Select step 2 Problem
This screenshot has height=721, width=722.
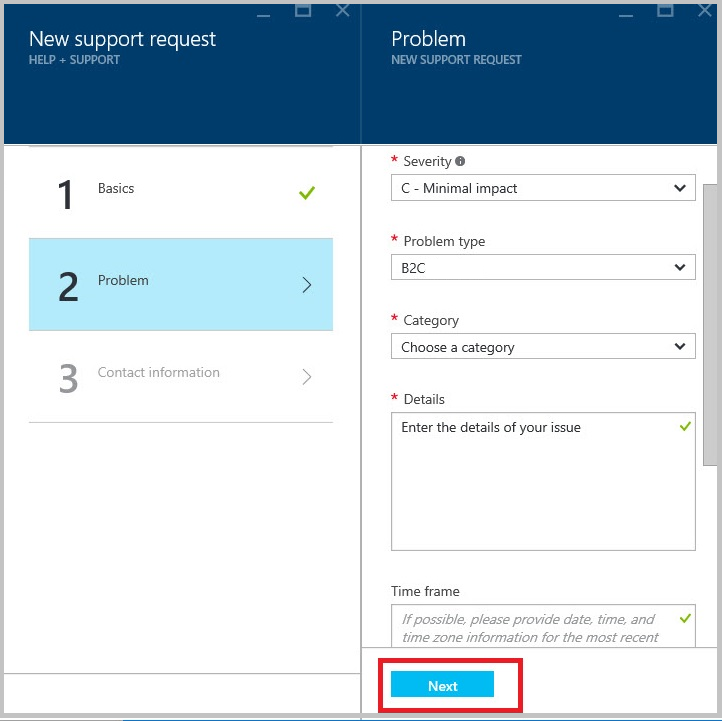(x=180, y=285)
